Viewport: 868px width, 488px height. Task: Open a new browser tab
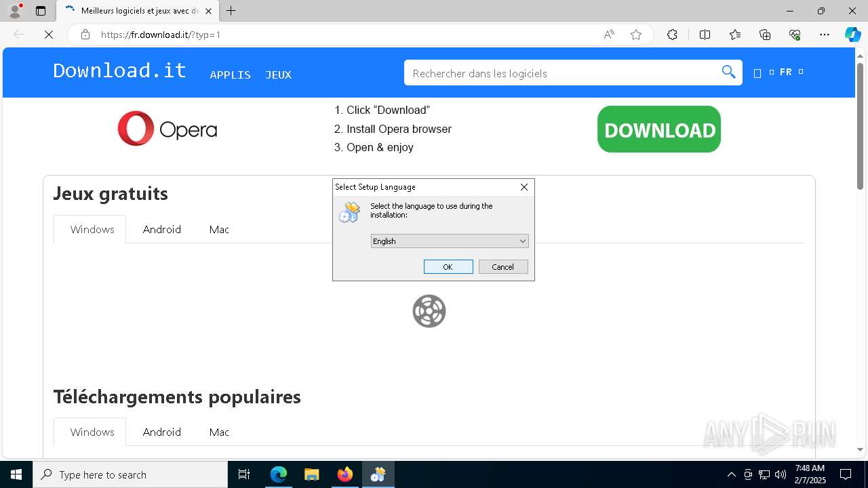[231, 11]
